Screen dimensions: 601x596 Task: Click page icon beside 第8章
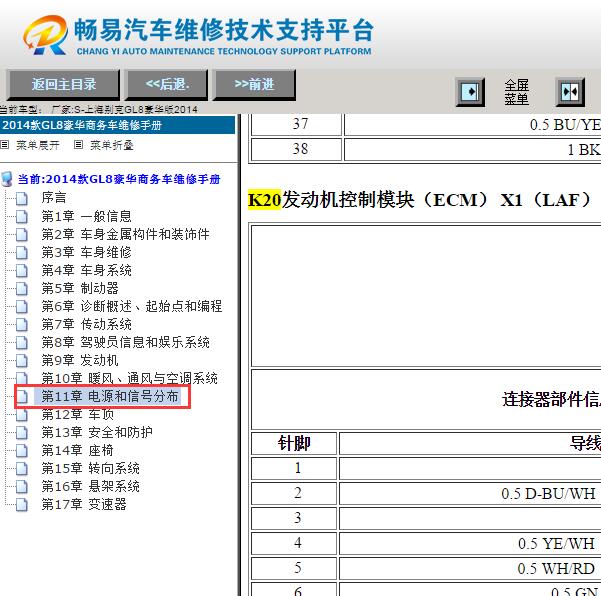[22, 342]
